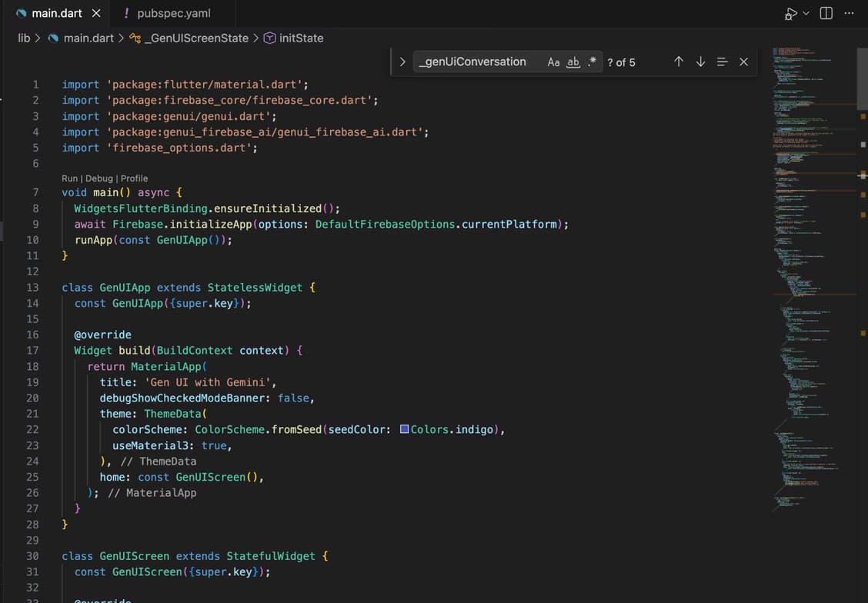Click 'DefaultFirebaseOptions' on line 9
Image resolution: width=868 pixels, height=603 pixels.
coord(386,224)
